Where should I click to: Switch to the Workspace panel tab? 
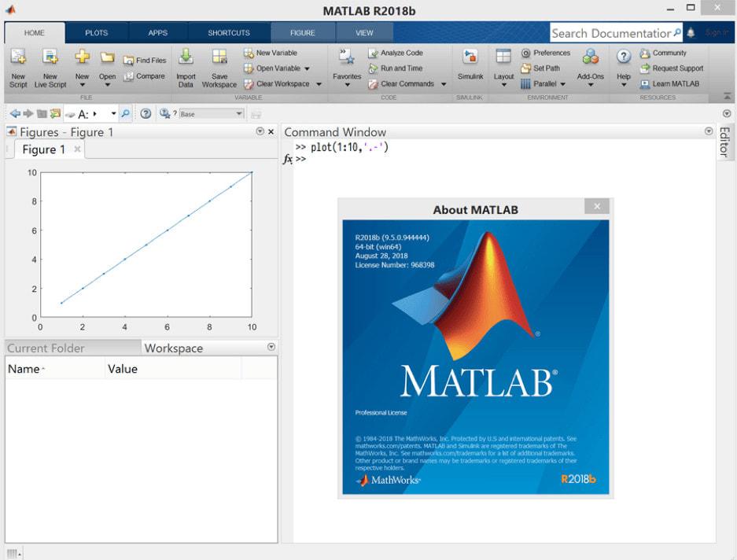pyautogui.click(x=173, y=348)
